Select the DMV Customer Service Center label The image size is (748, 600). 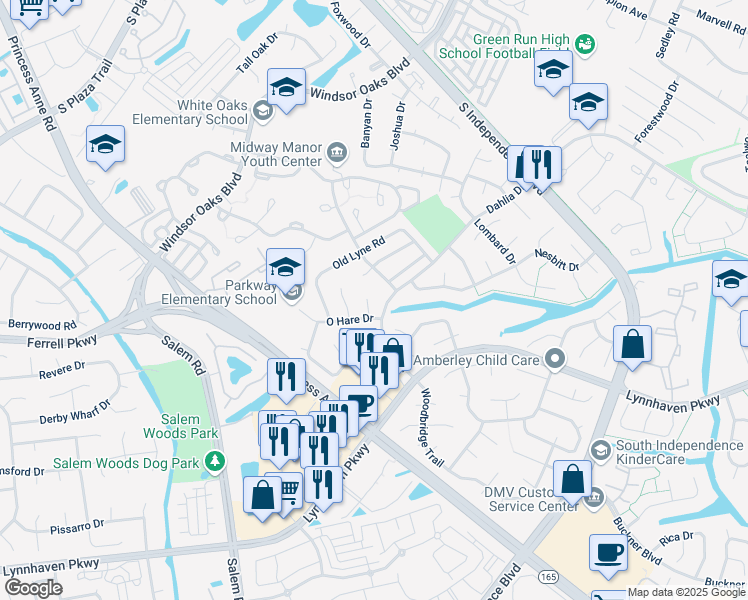533,499
